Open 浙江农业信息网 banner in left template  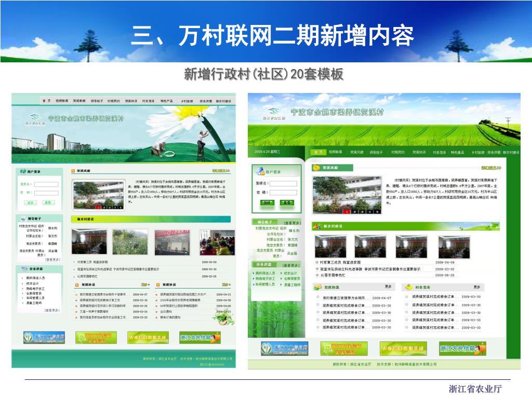pos(44,337)
